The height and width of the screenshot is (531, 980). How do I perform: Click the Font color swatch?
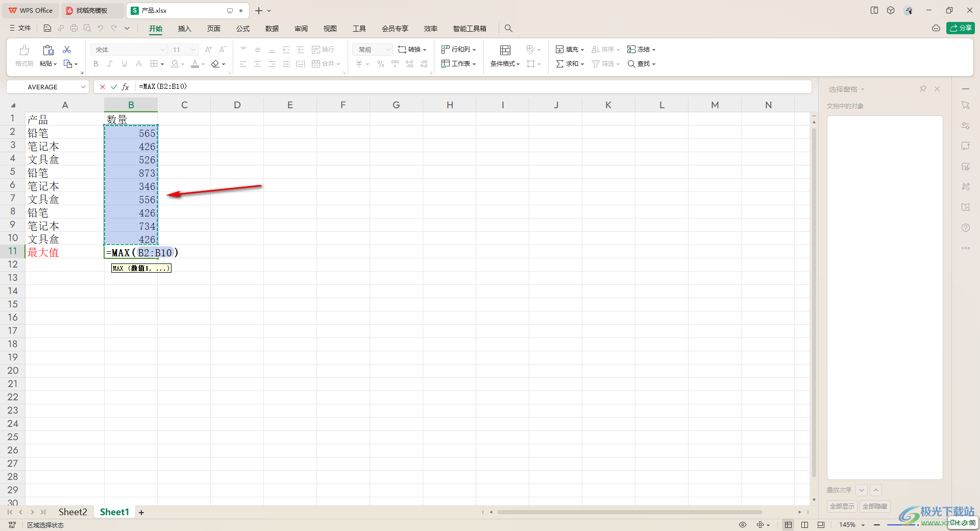pos(195,64)
